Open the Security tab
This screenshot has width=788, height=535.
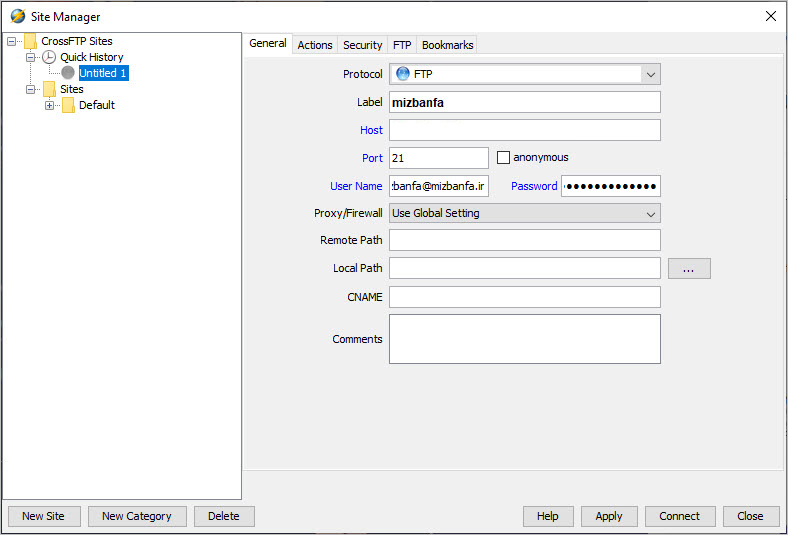(362, 45)
